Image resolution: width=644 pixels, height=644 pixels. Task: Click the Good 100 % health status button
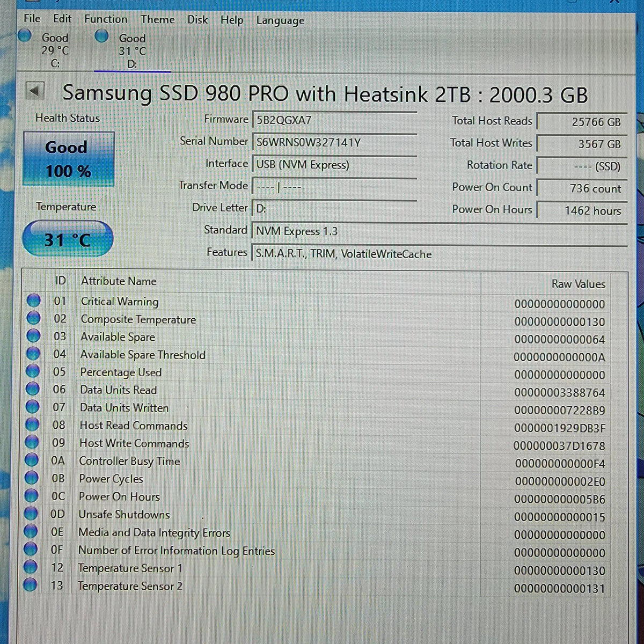pyautogui.click(x=68, y=159)
